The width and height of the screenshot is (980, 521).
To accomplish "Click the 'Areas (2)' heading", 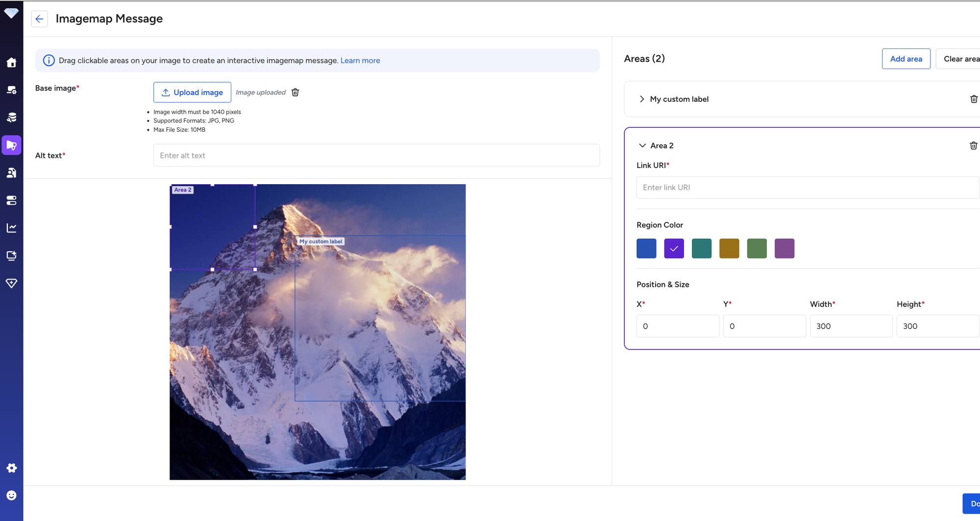I will pos(644,59).
